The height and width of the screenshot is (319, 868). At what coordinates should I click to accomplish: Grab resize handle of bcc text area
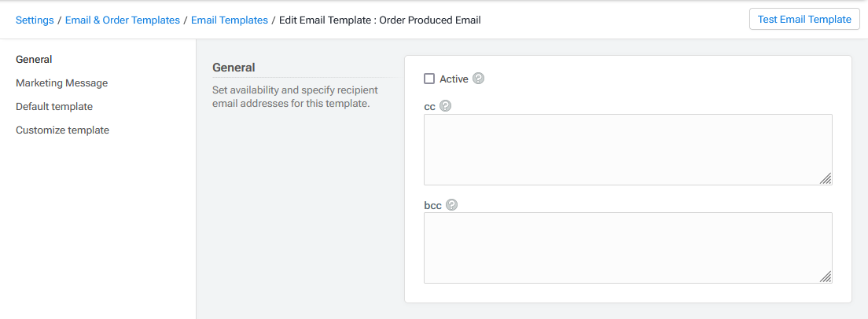coord(826,277)
